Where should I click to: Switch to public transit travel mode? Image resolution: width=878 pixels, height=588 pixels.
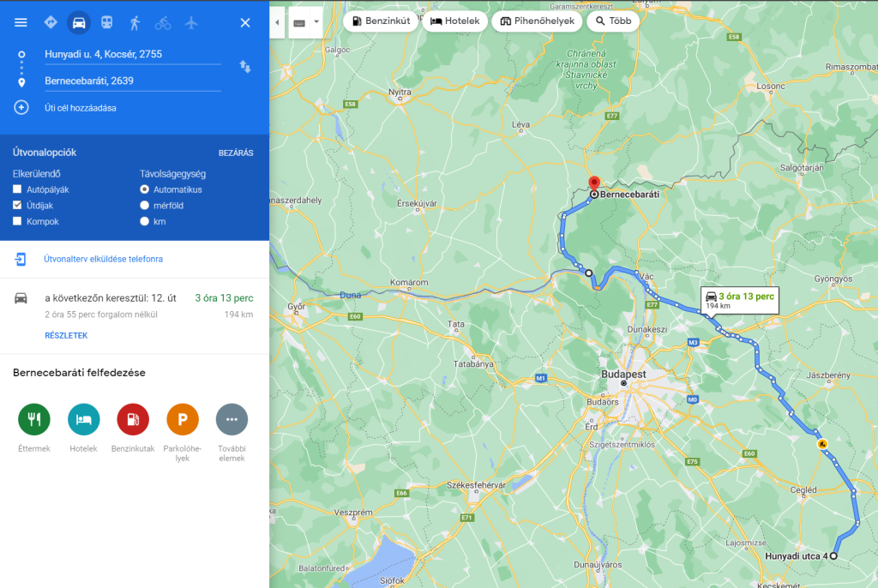[x=107, y=22]
